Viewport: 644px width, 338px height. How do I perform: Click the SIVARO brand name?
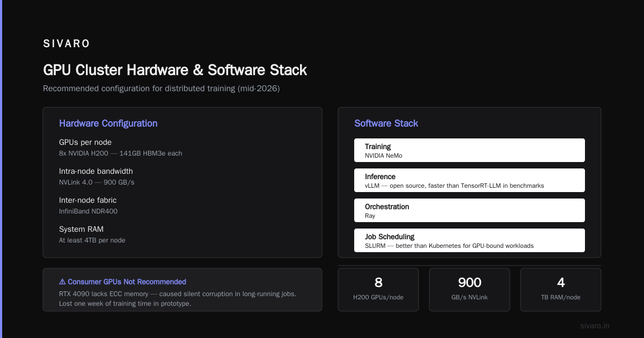click(x=67, y=44)
